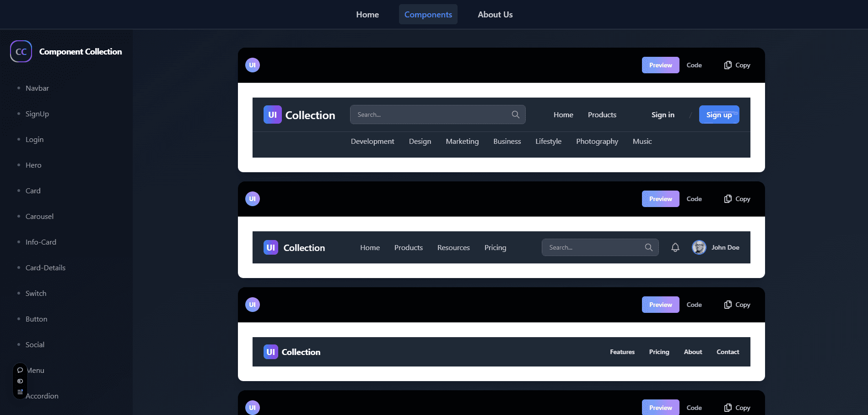Click the Preview button on the third component card
The width and height of the screenshot is (868, 415).
660,304
